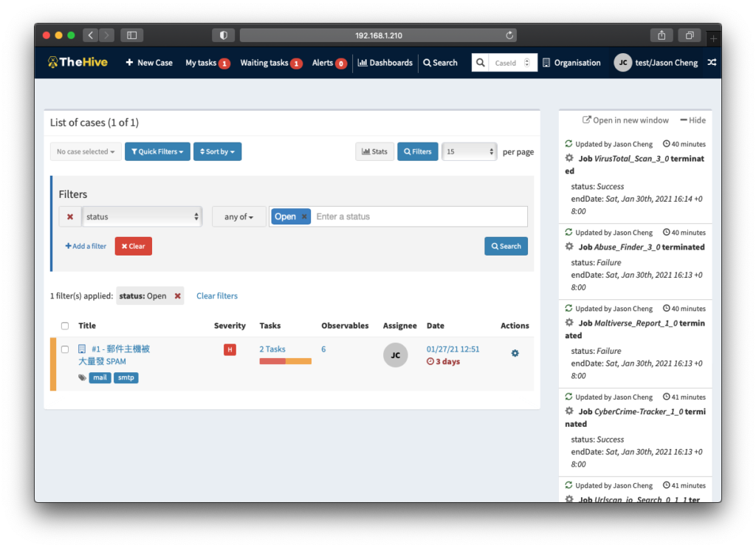Remove the applied status: Open filter

pyautogui.click(x=177, y=295)
